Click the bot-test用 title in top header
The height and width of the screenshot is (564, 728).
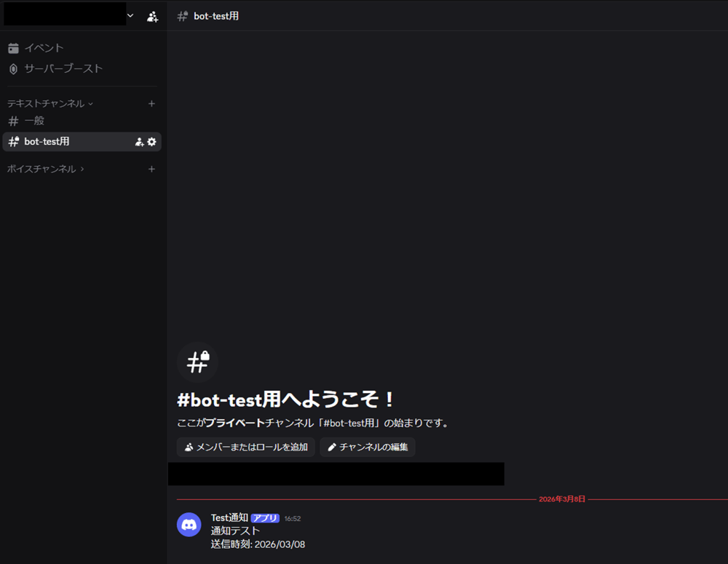[x=216, y=16]
